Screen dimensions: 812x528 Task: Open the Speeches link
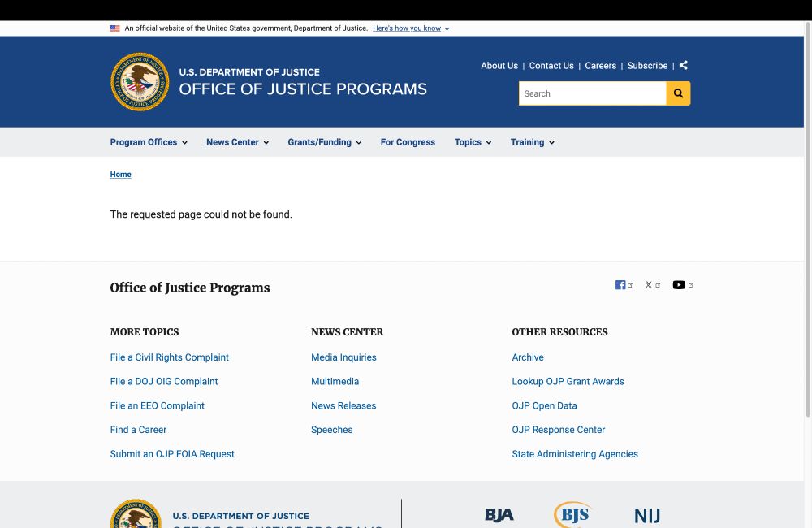[x=331, y=430]
